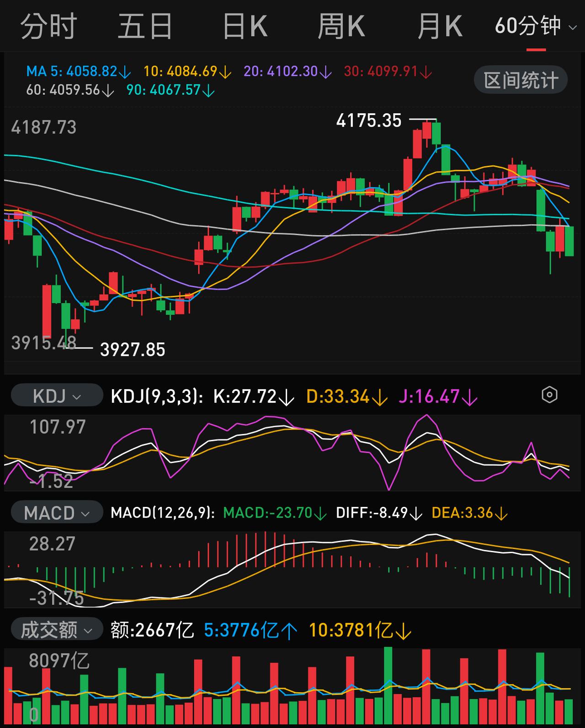This screenshot has width=585, height=728.
Task: Open the 月K monthly candlestick tab
Action: click(440, 26)
